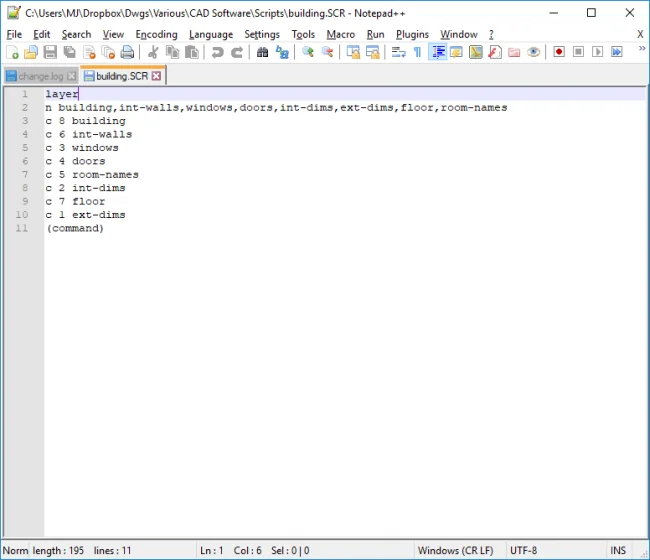Open the Macro menu

point(340,34)
